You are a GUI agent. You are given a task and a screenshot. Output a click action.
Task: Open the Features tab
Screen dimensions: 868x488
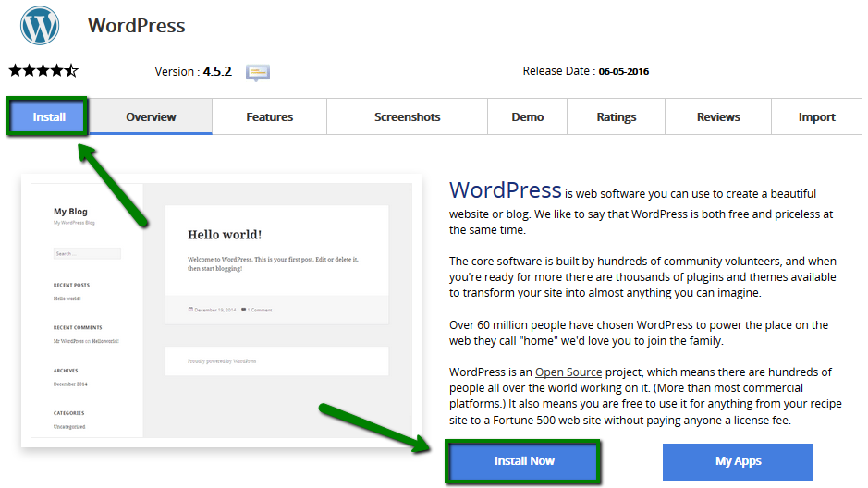270,116
